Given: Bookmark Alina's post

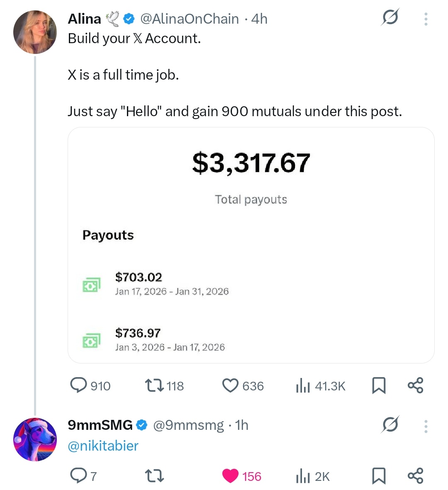Looking at the screenshot, I should (379, 385).
